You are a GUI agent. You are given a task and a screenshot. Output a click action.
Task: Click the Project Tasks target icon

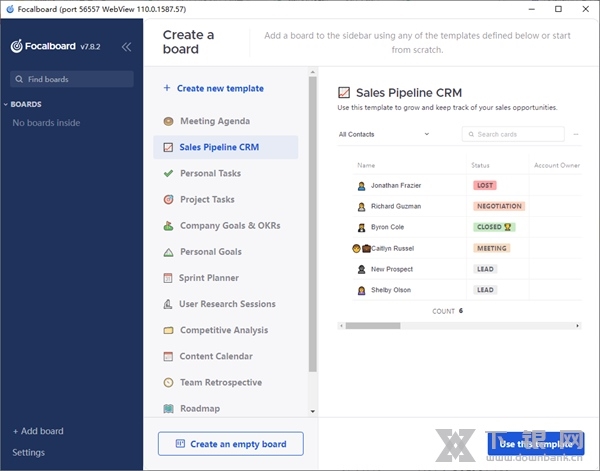pos(168,200)
